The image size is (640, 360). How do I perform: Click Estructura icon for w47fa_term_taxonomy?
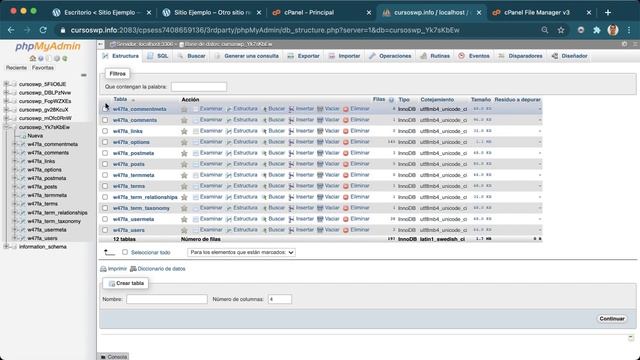point(229,208)
